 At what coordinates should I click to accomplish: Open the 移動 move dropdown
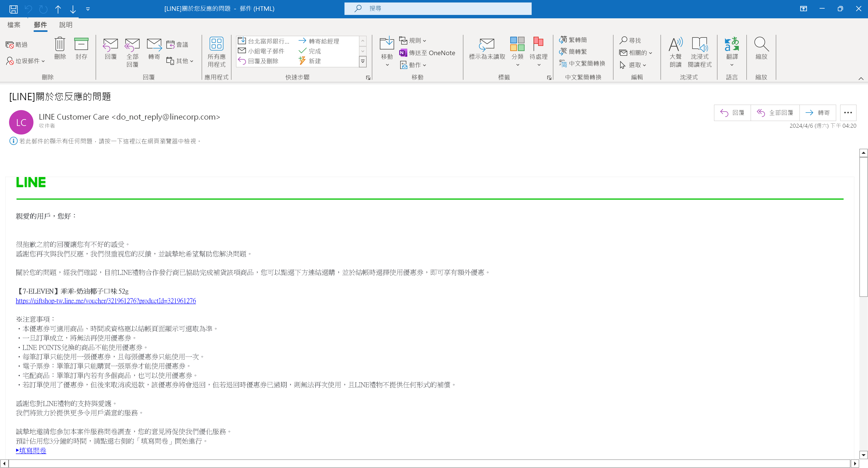[x=387, y=52]
